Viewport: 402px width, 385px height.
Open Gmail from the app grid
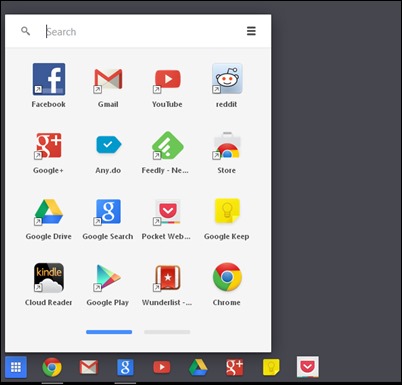point(108,79)
